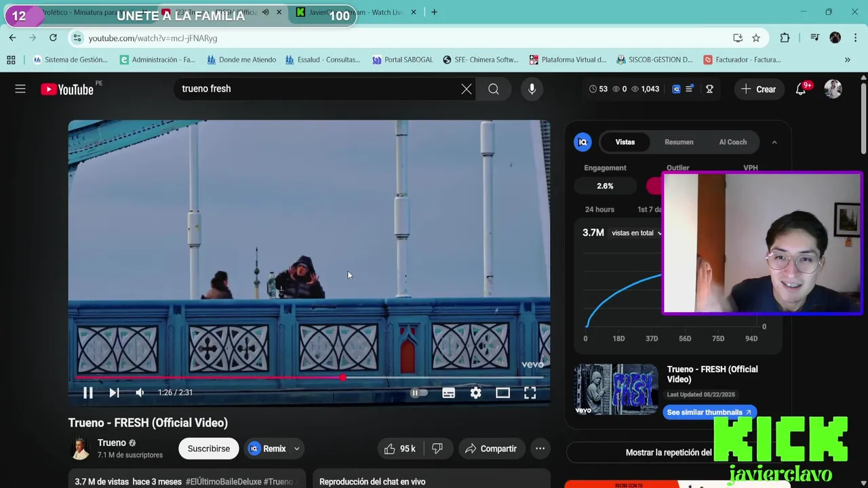868x488 pixels.
Task: Open Essalud - Consultas bookmark
Action: pyautogui.click(x=323, y=60)
